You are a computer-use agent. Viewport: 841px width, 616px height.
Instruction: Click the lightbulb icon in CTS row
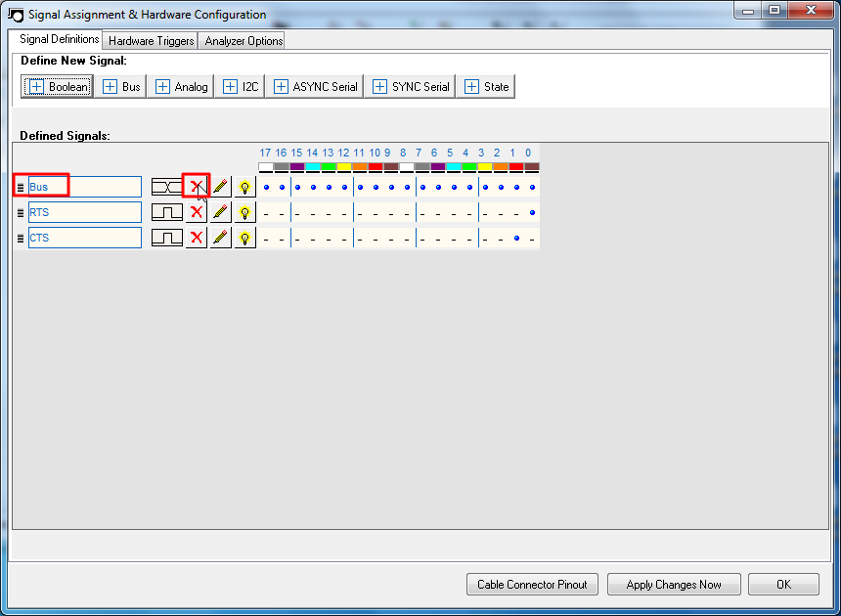pos(245,238)
